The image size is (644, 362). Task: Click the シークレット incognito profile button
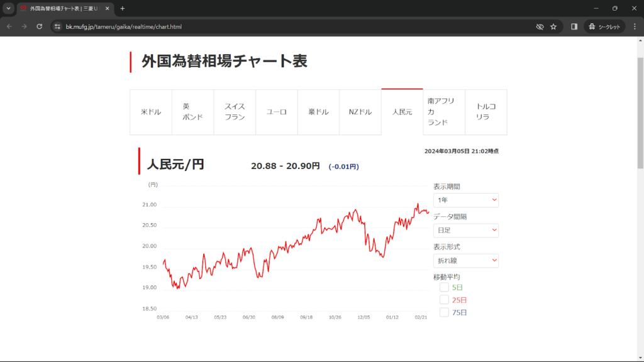click(604, 26)
